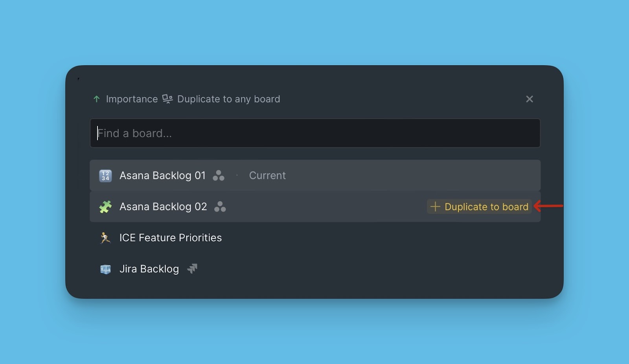Click the Asana logo next to Backlog 01

(219, 175)
